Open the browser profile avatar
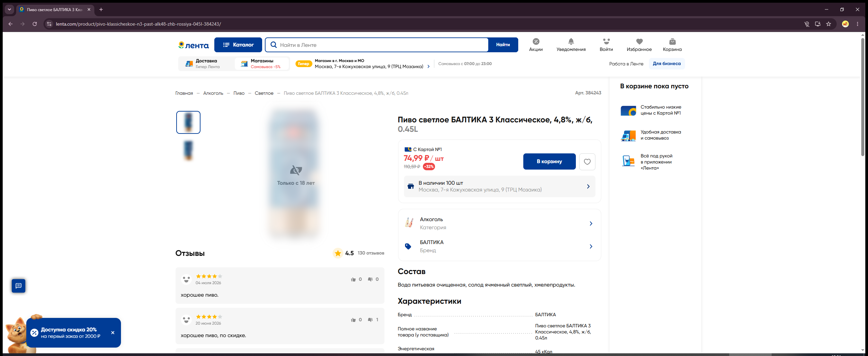Screen dimensions: 868x356 click(845, 24)
